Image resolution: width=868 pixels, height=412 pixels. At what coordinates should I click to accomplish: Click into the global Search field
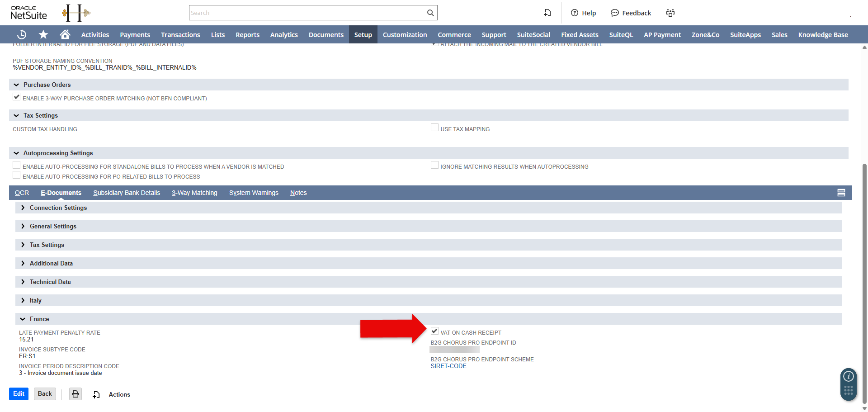[307, 13]
